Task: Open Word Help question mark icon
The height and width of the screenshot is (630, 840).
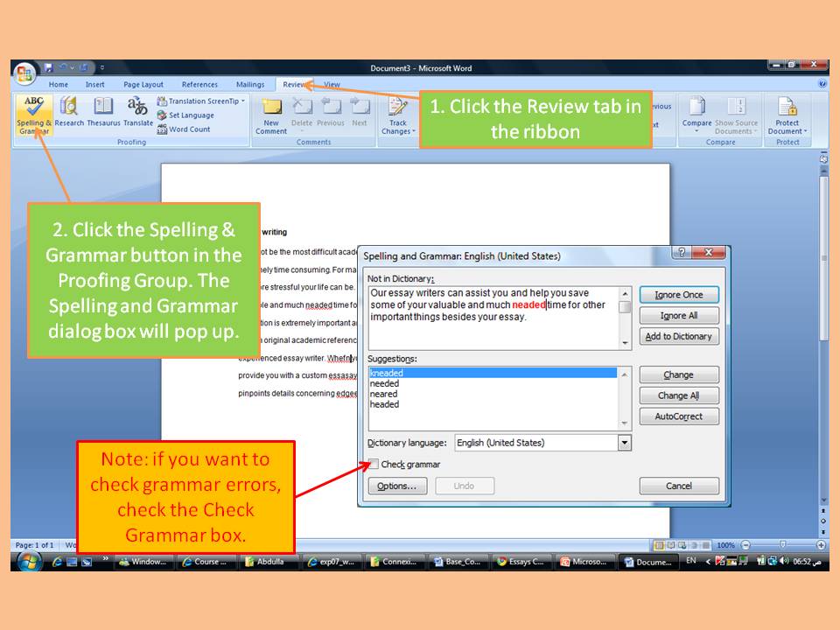Action: 822,84
